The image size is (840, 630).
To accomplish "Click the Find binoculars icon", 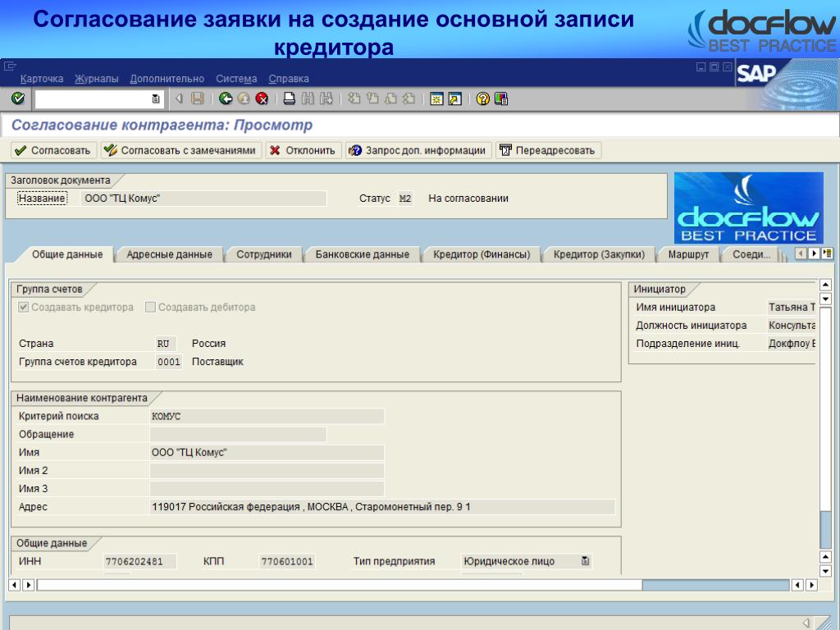I will click(308, 98).
